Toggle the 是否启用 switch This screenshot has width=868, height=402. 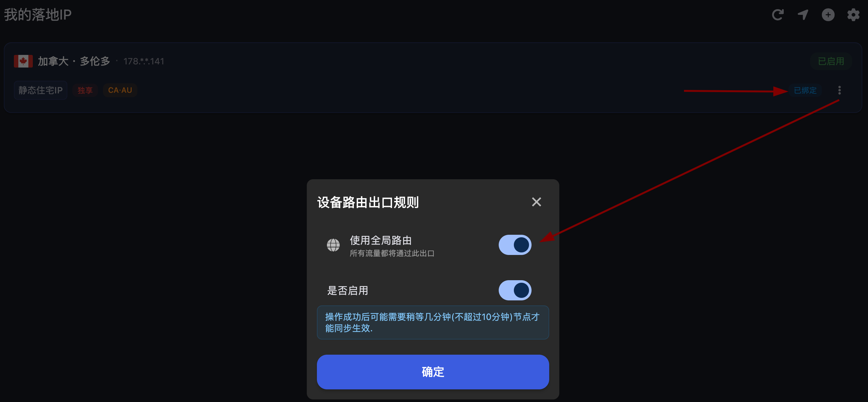515,290
